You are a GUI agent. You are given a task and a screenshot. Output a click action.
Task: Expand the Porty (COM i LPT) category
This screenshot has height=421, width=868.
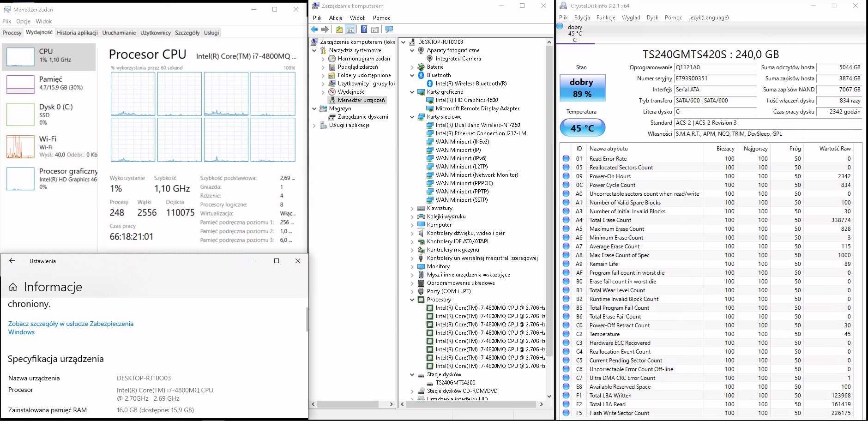tap(412, 291)
